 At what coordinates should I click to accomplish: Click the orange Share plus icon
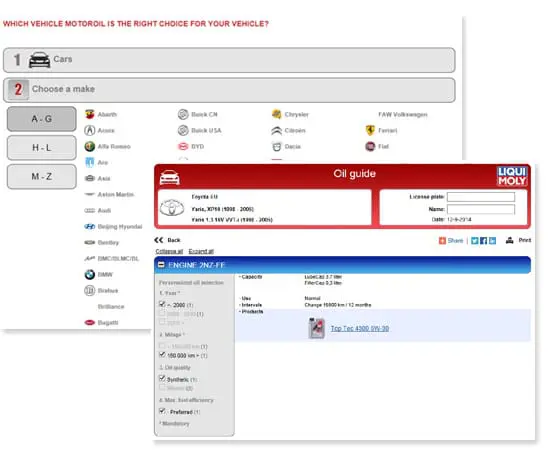(442, 241)
